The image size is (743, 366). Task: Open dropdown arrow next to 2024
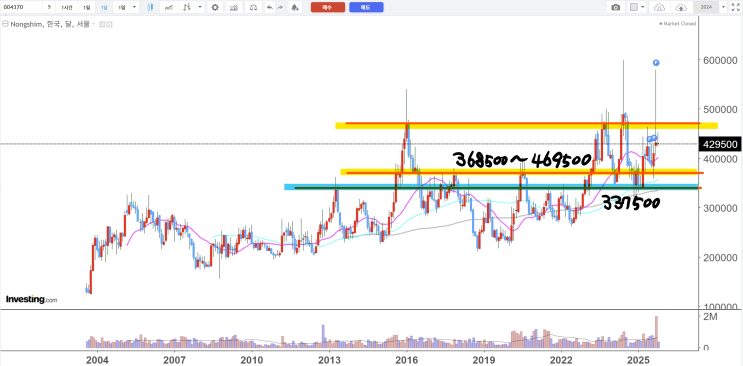coord(724,7)
